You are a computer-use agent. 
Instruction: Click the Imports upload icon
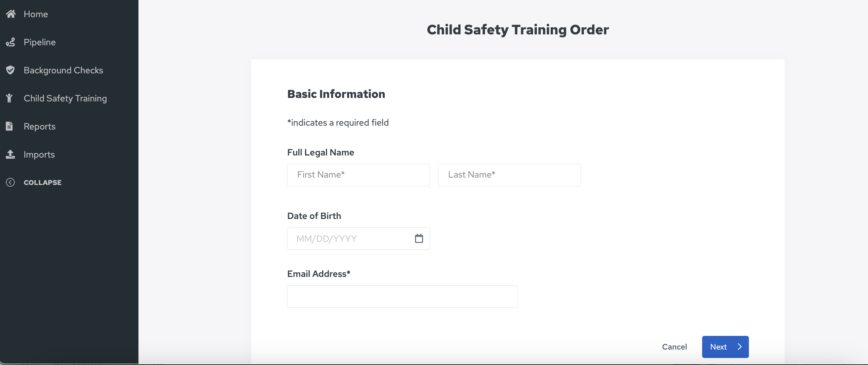click(x=10, y=154)
